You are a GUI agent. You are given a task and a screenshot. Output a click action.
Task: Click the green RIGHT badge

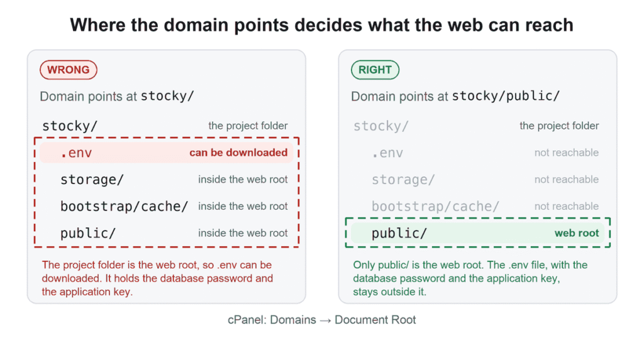[375, 70]
